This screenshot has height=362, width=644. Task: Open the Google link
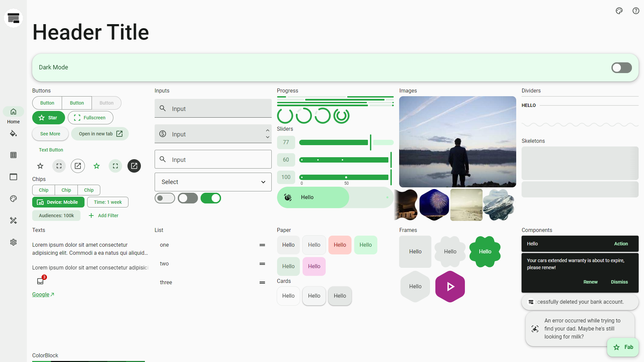click(x=41, y=294)
